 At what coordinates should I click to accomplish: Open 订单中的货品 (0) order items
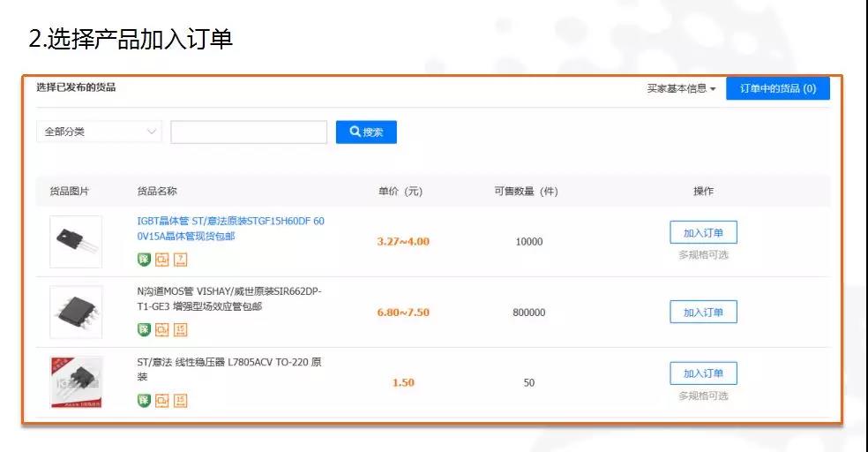tap(777, 88)
